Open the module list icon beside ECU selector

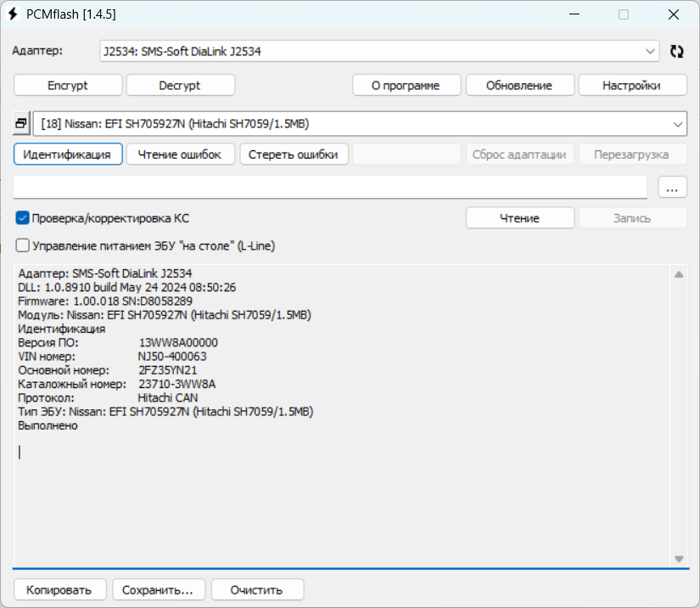coord(20,123)
